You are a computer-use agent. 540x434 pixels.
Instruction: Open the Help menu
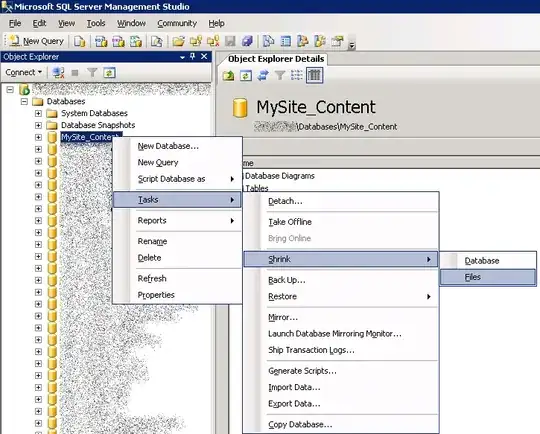point(217,23)
